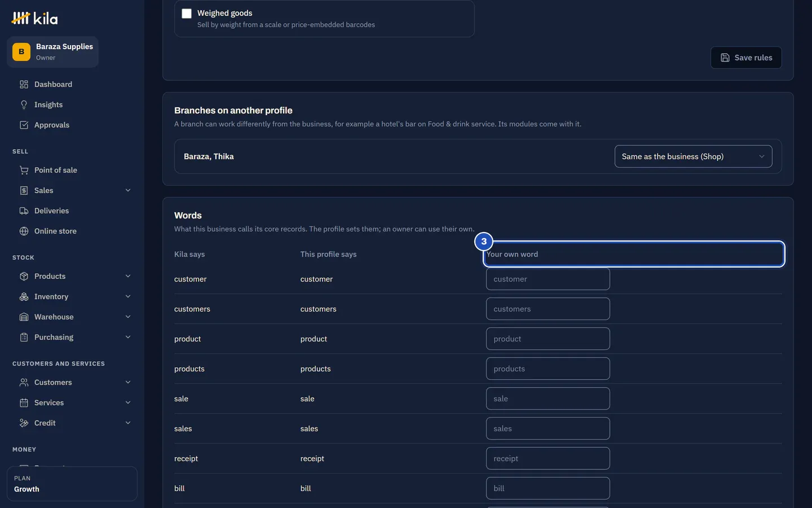Viewport: 812px width, 508px height.
Task: Click the Inventory cubes icon
Action: (24, 296)
